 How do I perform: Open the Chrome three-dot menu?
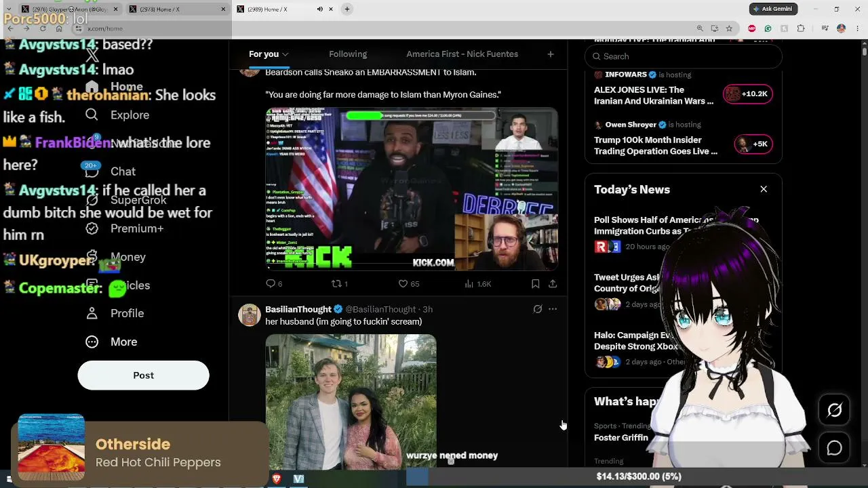tap(856, 28)
